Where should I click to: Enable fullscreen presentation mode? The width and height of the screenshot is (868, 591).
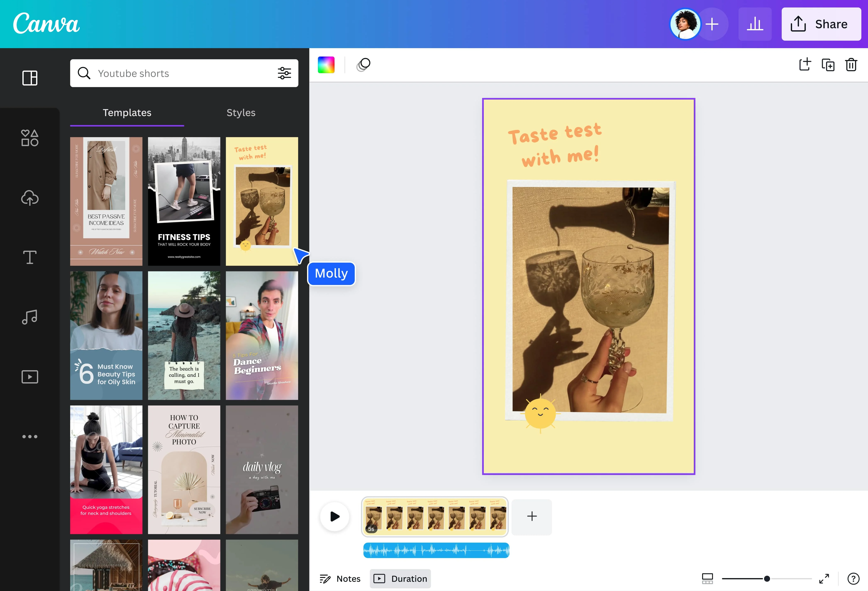[824, 578]
